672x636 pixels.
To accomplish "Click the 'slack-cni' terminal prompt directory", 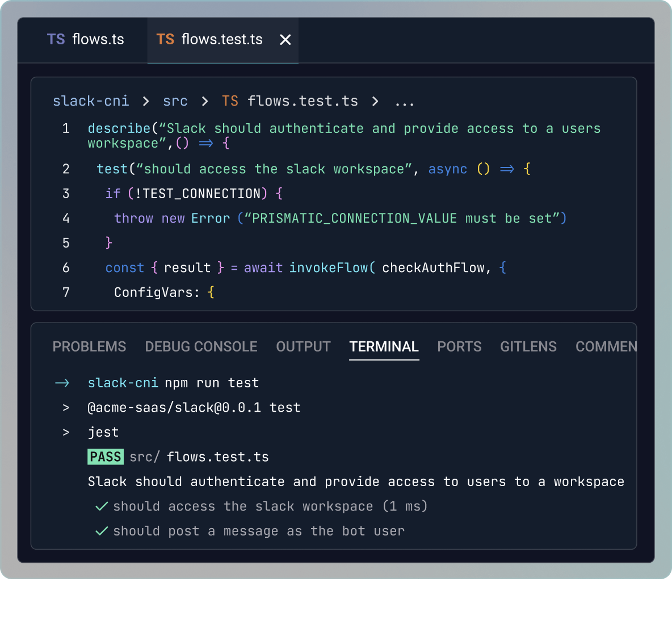I will coord(123,383).
